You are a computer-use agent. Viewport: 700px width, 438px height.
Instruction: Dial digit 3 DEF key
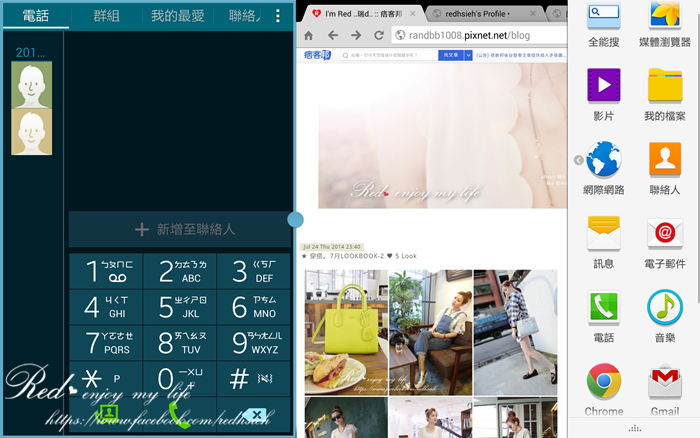254,271
